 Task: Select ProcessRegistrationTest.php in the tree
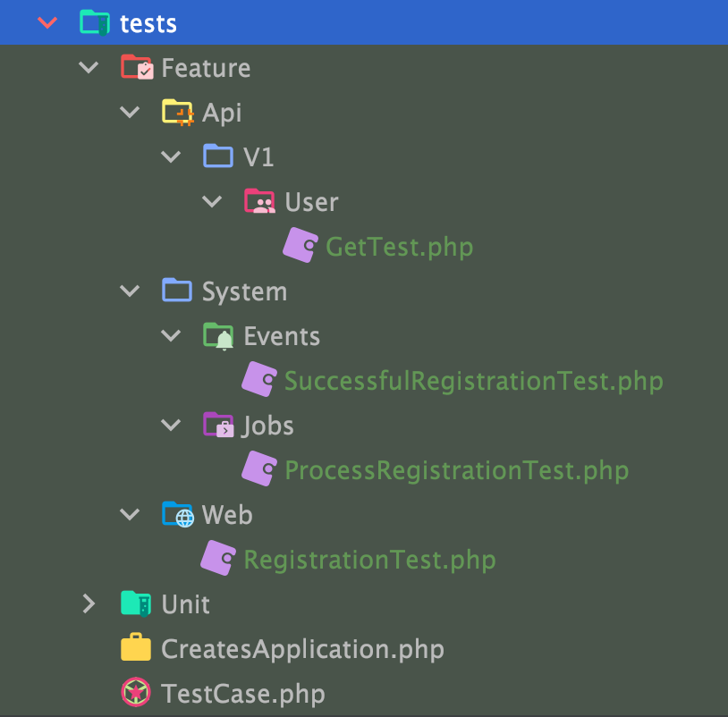[x=456, y=470]
